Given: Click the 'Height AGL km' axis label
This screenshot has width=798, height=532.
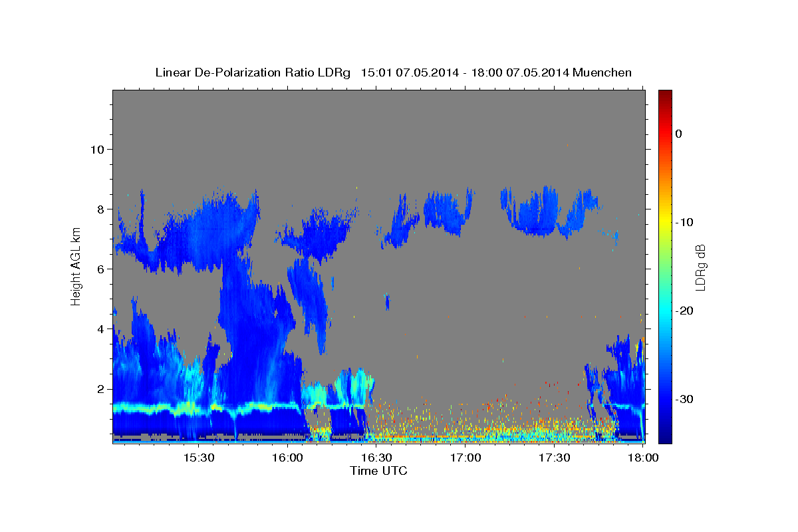Looking at the screenshot, I should click(76, 266).
